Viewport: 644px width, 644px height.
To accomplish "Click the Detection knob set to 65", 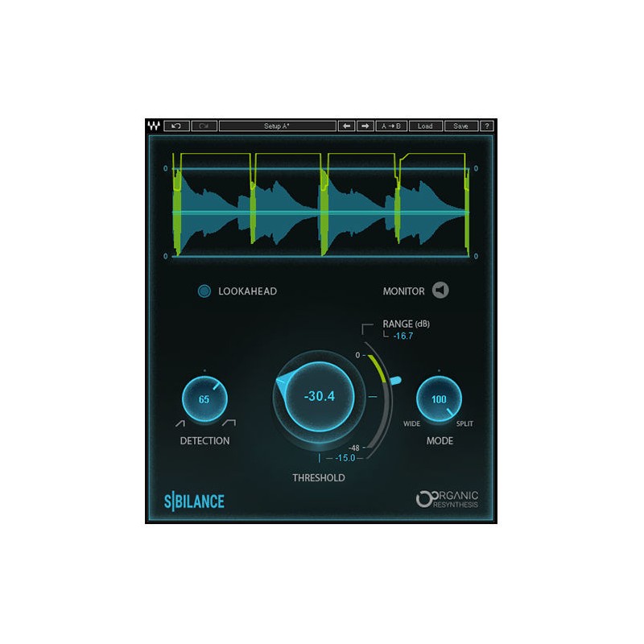I will coord(204,398).
